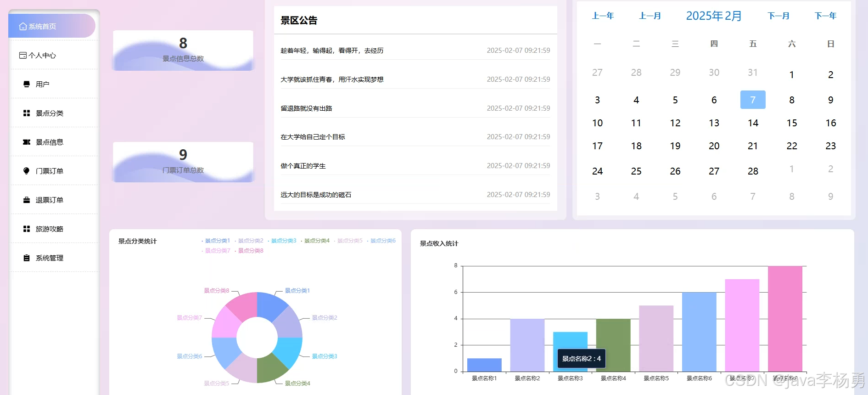Select date 20 in the calendar

[714, 146]
